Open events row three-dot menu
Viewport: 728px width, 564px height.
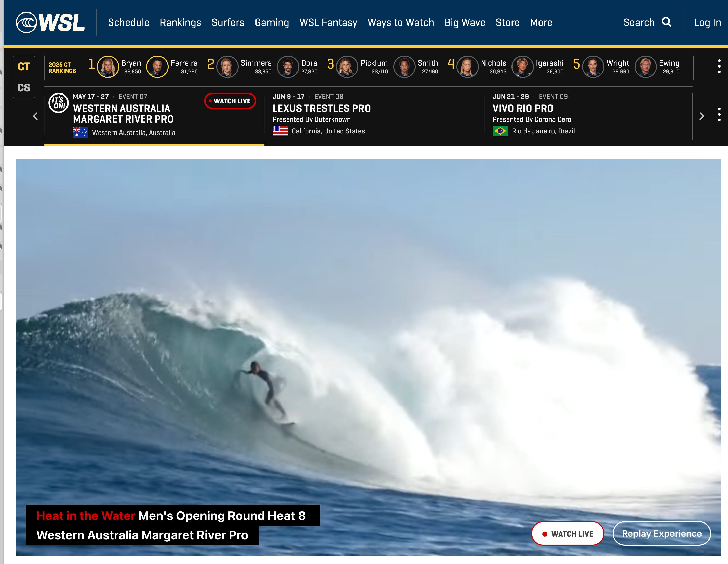tap(719, 114)
